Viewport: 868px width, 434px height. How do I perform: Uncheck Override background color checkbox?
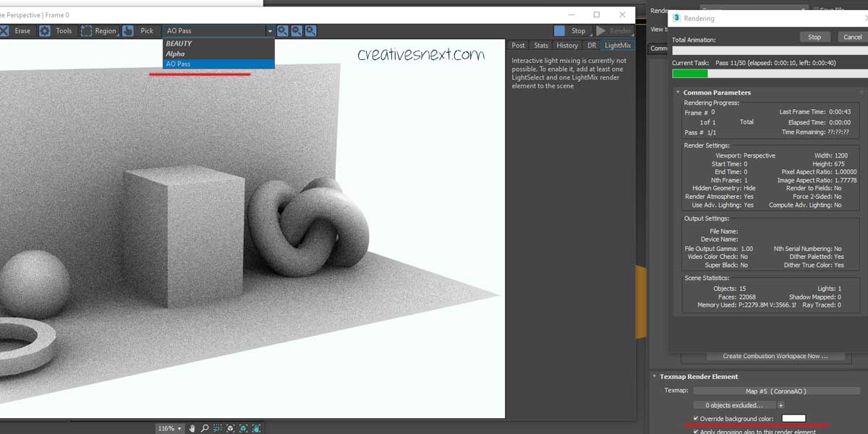[x=696, y=419]
